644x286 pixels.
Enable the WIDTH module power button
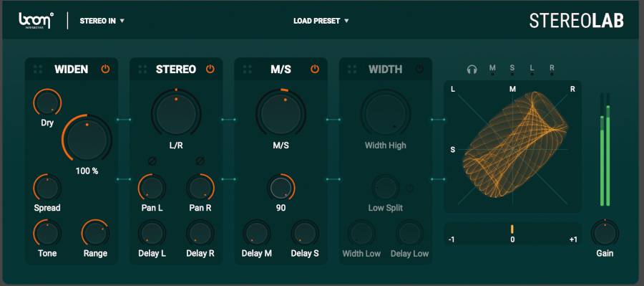pyautogui.click(x=419, y=69)
